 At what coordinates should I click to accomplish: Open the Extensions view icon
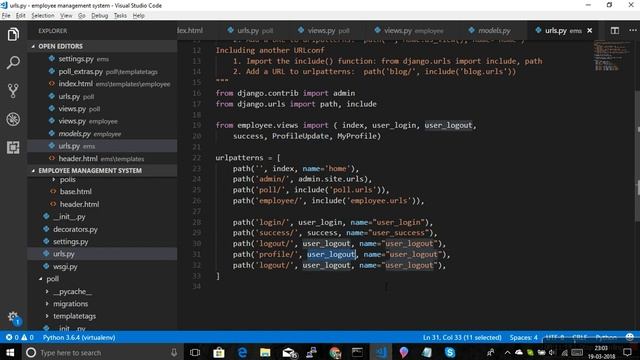point(13,147)
